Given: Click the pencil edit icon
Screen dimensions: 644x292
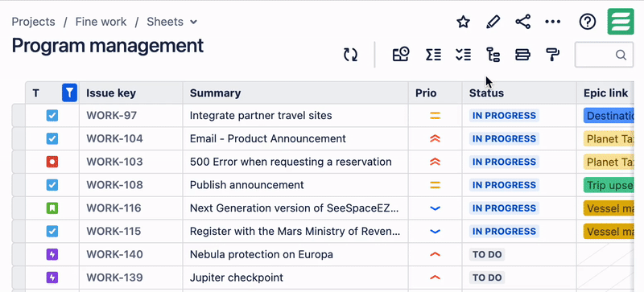Looking at the screenshot, I should pyautogui.click(x=493, y=22).
